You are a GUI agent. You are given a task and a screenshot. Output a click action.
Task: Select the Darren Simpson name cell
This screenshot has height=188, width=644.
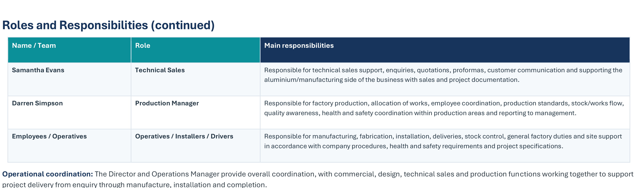tap(69, 112)
